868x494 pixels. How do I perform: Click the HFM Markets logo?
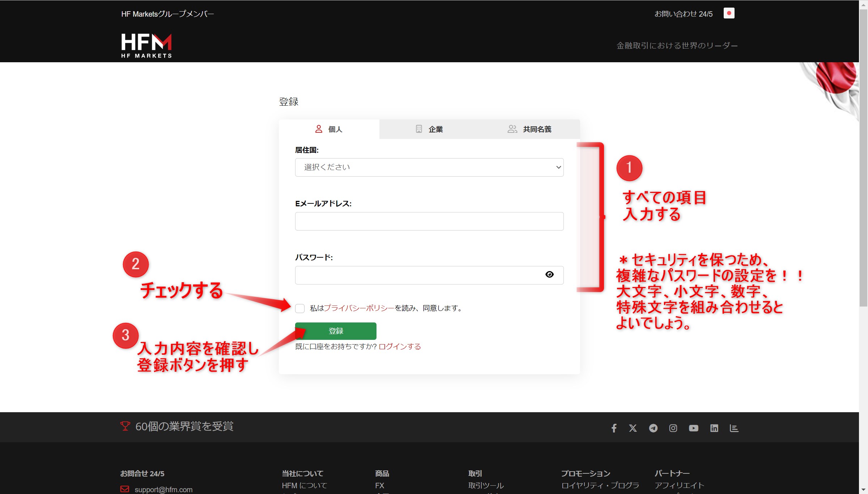(x=146, y=46)
